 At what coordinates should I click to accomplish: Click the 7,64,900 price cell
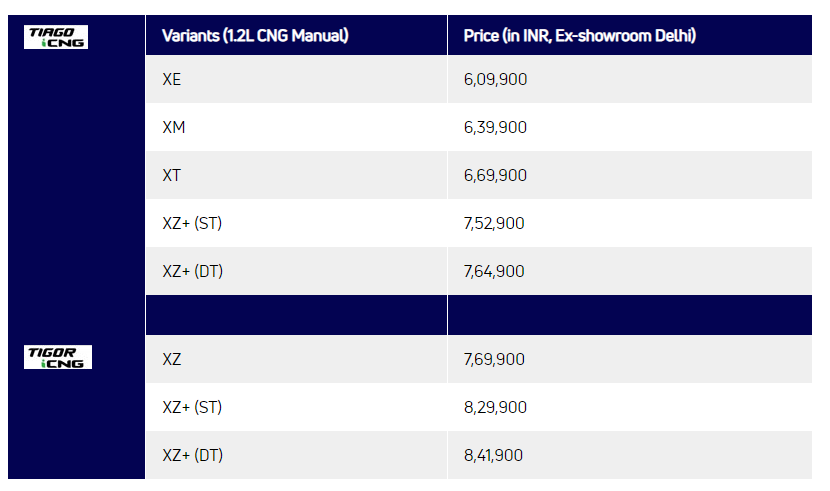(x=494, y=272)
